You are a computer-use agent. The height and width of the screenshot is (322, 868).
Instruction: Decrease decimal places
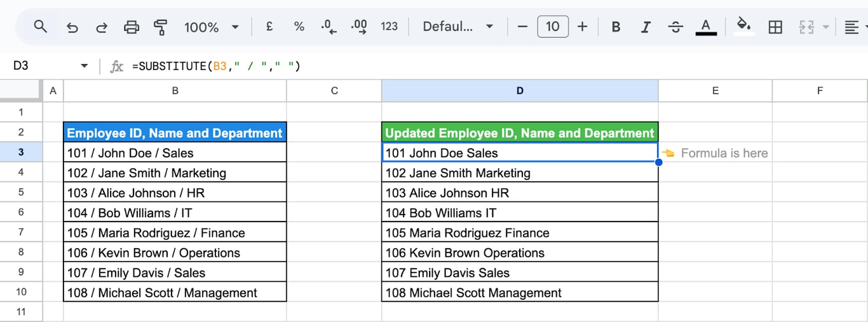point(329,27)
